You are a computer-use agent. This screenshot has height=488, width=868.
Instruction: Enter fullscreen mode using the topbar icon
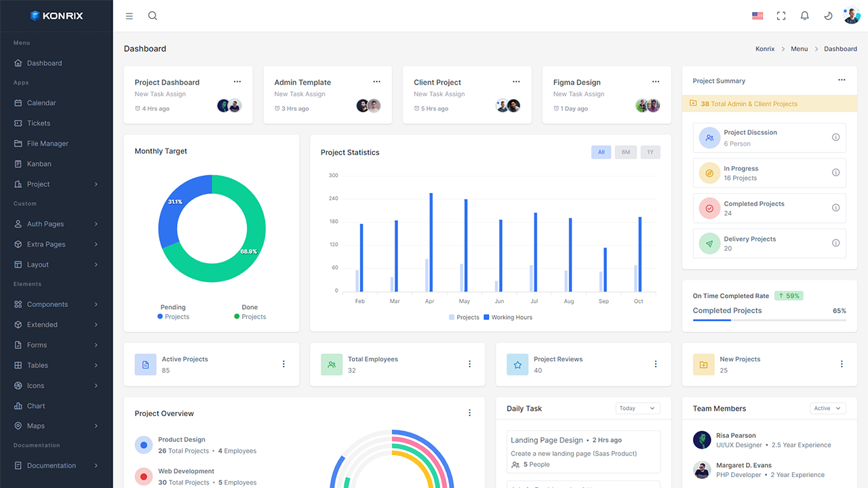[781, 15]
